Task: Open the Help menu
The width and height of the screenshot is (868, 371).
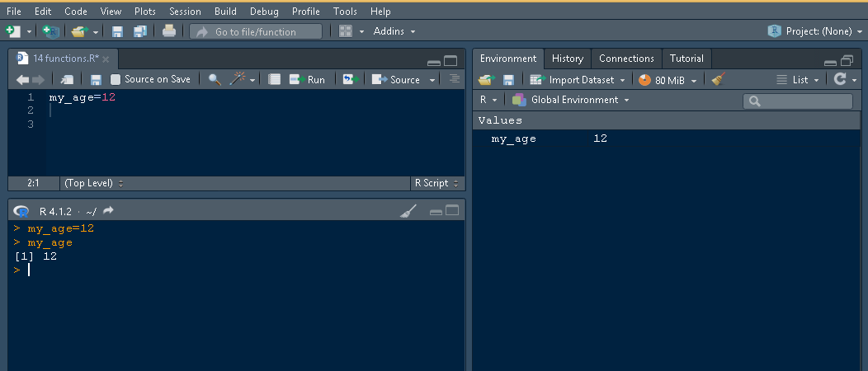Action: [x=380, y=11]
